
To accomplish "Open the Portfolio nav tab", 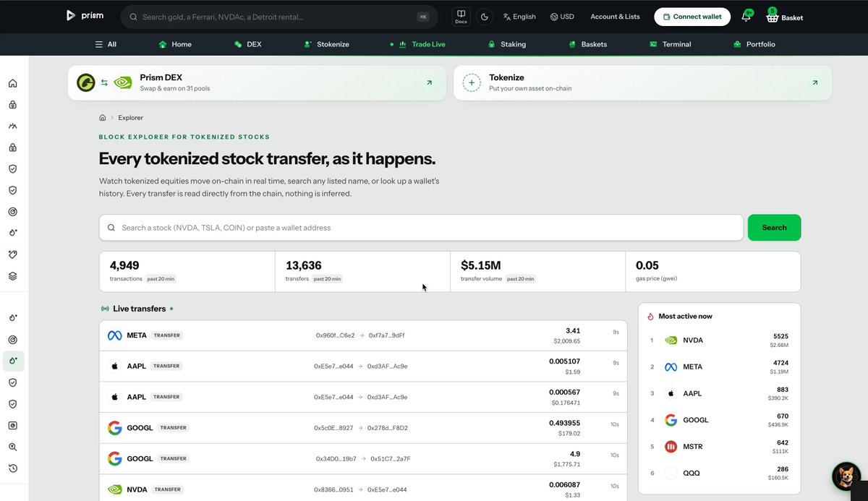I will pos(754,44).
